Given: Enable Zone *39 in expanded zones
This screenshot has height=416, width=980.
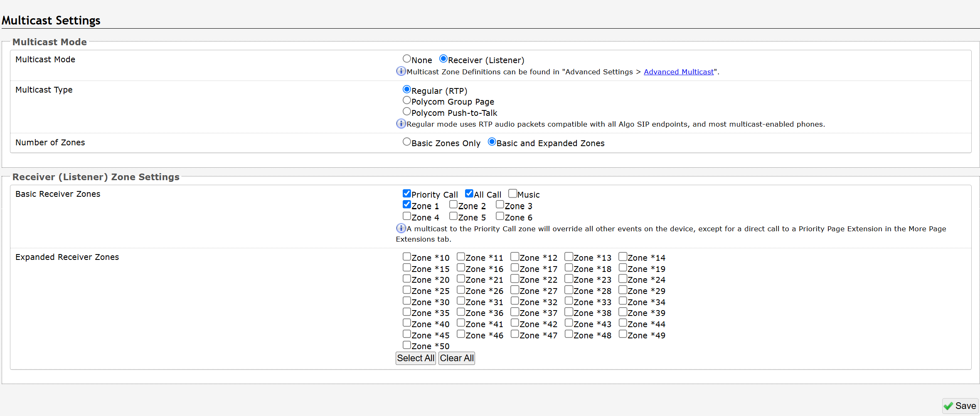Looking at the screenshot, I should tap(623, 312).
